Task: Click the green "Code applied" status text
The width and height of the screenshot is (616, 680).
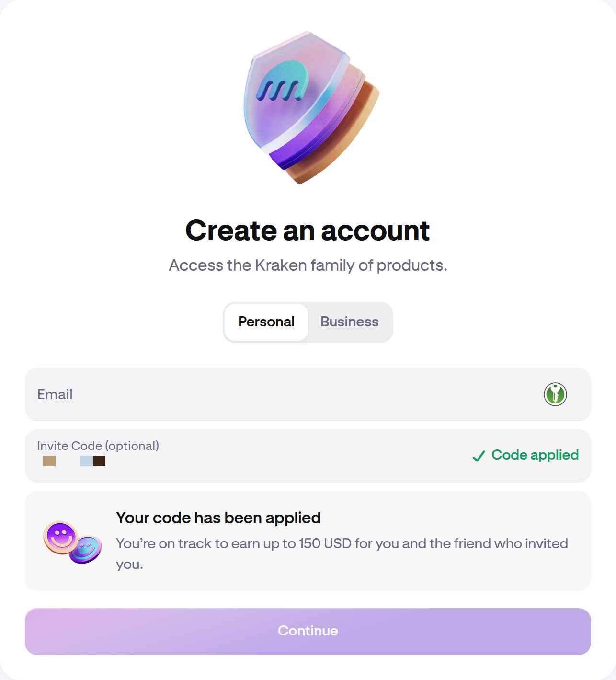Action: 535,455
